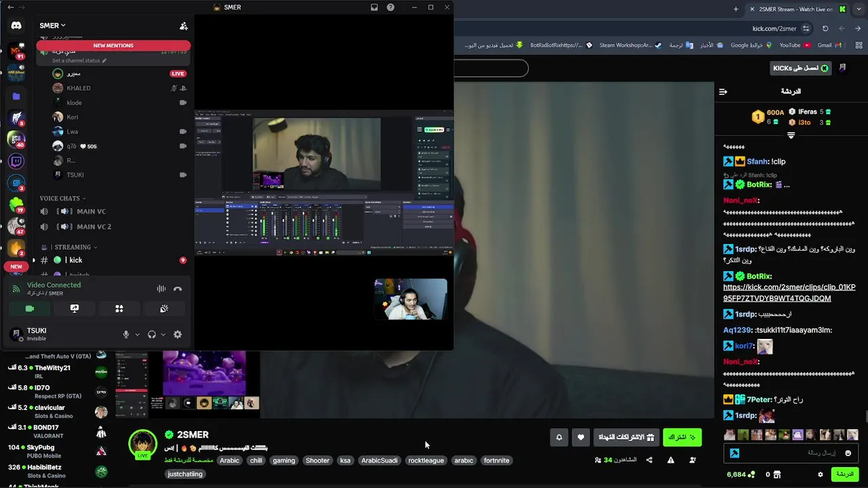The width and height of the screenshot is (868, 488).
Task: Disconnect from the Discord voice call
Action: click(178, 289)
